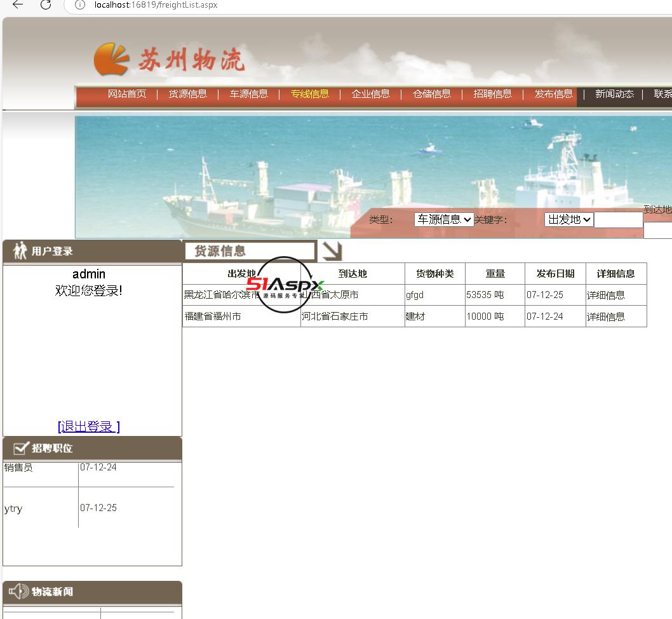Click the checkmark icon in 招聘职位 header

coord(21,448)
